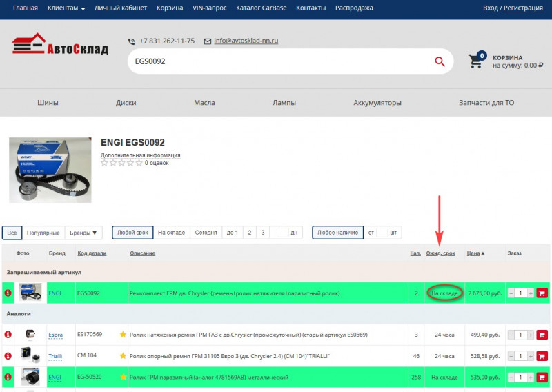Open the 'Аккумуляторы' category
Screen dimensions: 552x392
377,103
